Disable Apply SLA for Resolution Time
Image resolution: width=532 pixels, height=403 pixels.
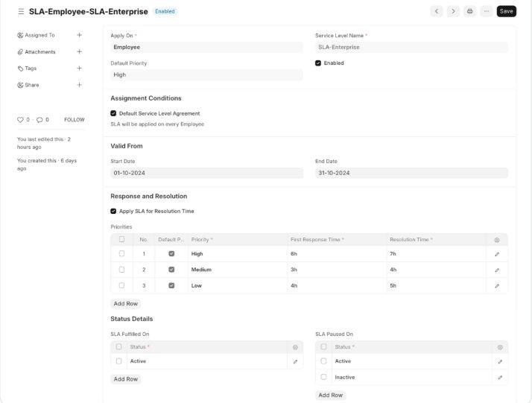(x=113, y=211)
